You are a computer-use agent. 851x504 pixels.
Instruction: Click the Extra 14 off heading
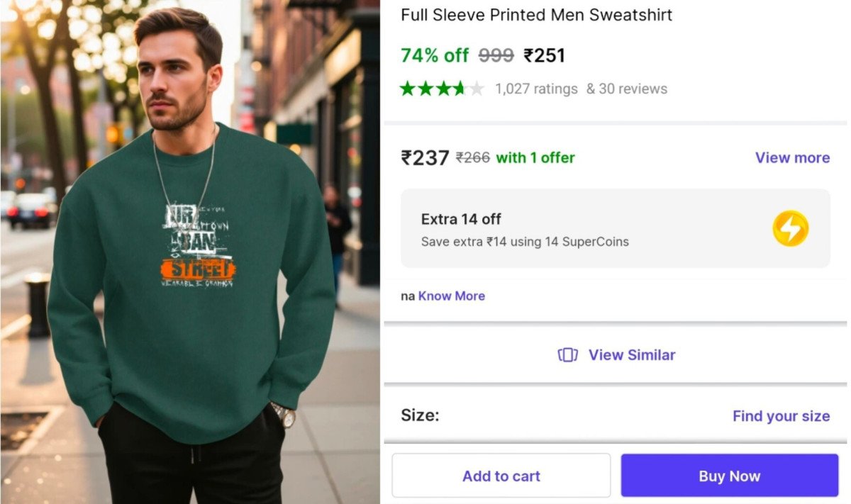(461, 219)
